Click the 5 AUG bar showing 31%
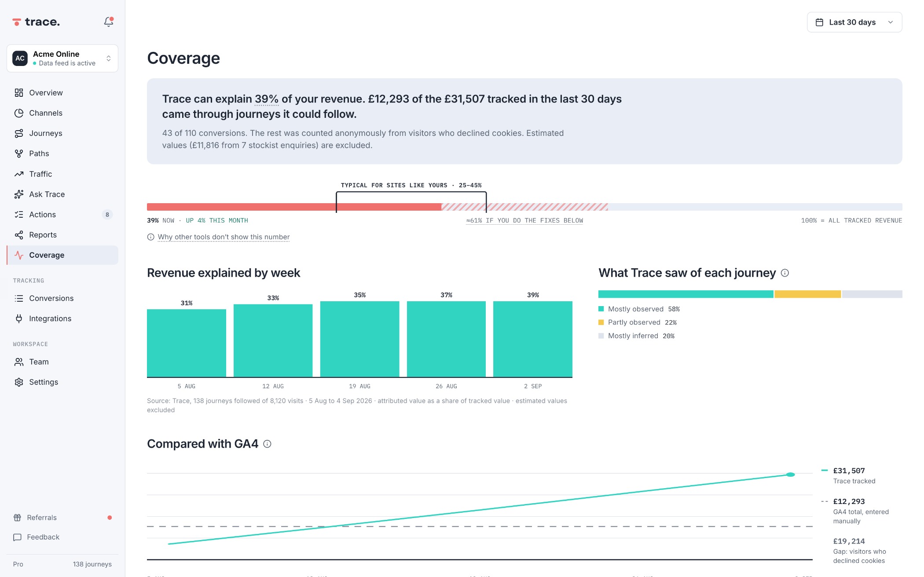This screenshot has height=577, width=924. tap(187, 343)
